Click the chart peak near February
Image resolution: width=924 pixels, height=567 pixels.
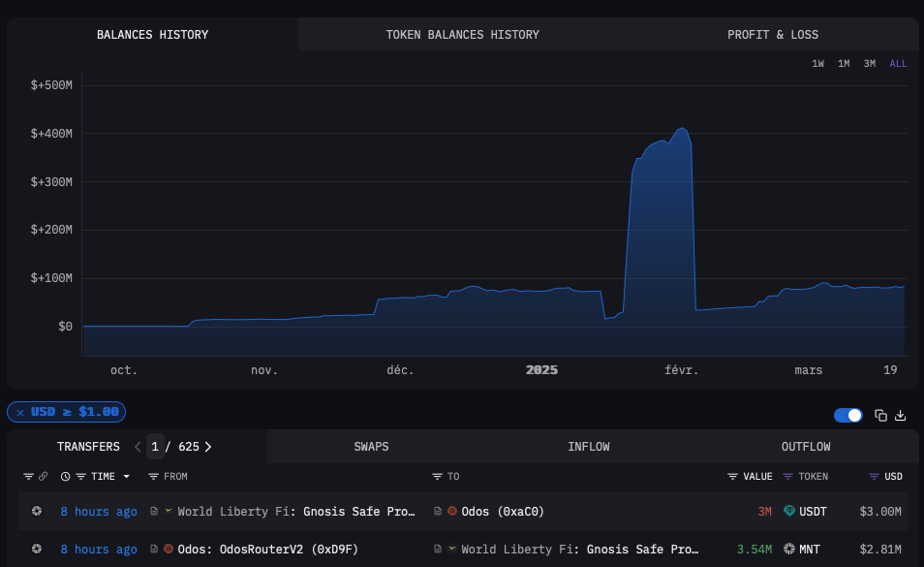pyautogui.click(x=682, y=128)
